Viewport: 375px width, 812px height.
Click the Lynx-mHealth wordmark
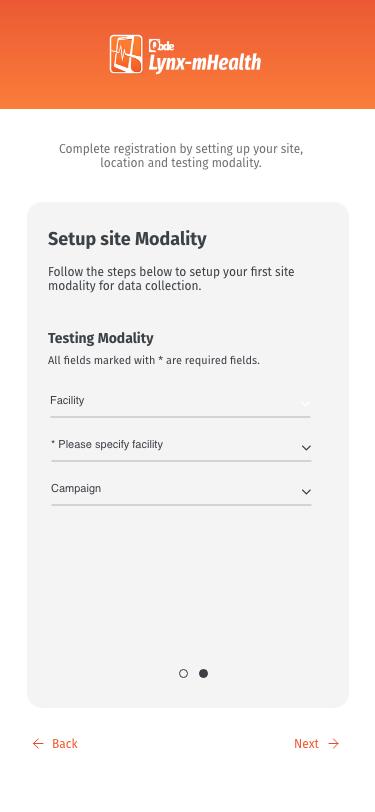[x=205, y=64]
